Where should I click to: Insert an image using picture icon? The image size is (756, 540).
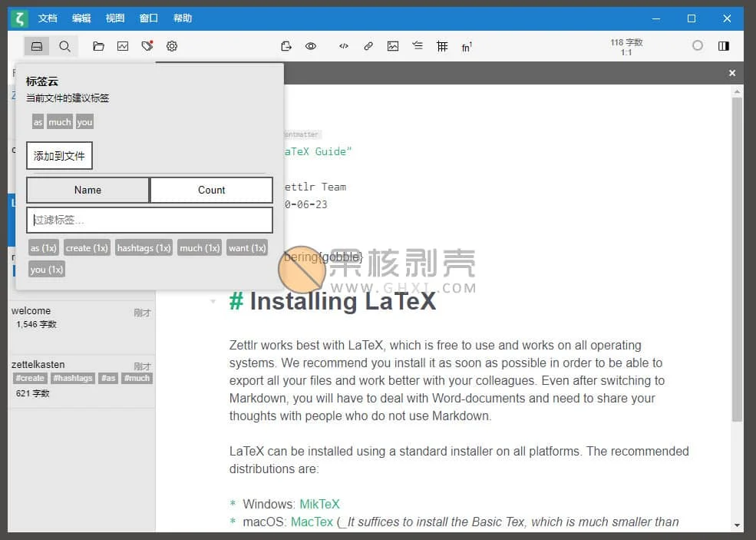393,46
